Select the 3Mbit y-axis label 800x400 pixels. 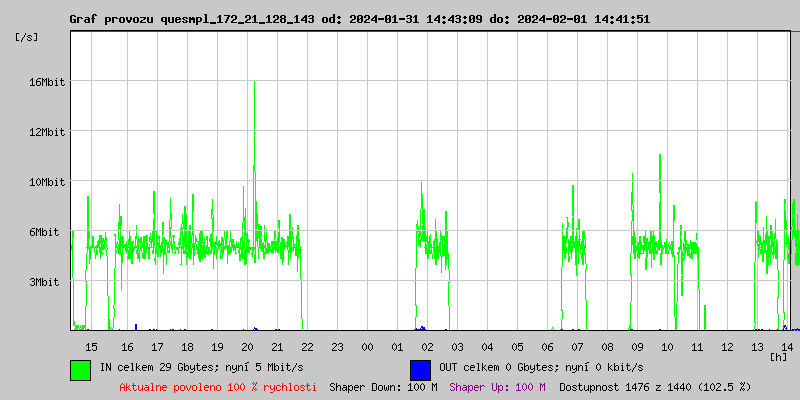point(45,282)
